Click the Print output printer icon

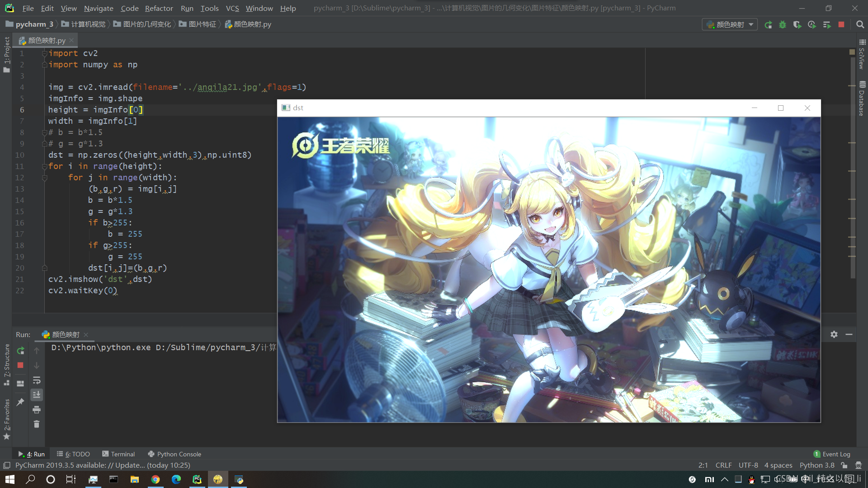(37, 409)
